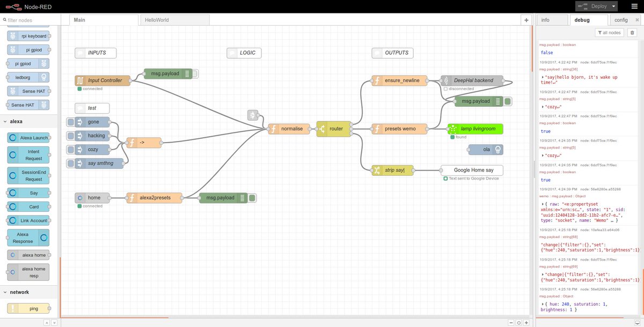The image size is (644, 327).
Task: Pick the ping node under network
Action: [28, 308]
